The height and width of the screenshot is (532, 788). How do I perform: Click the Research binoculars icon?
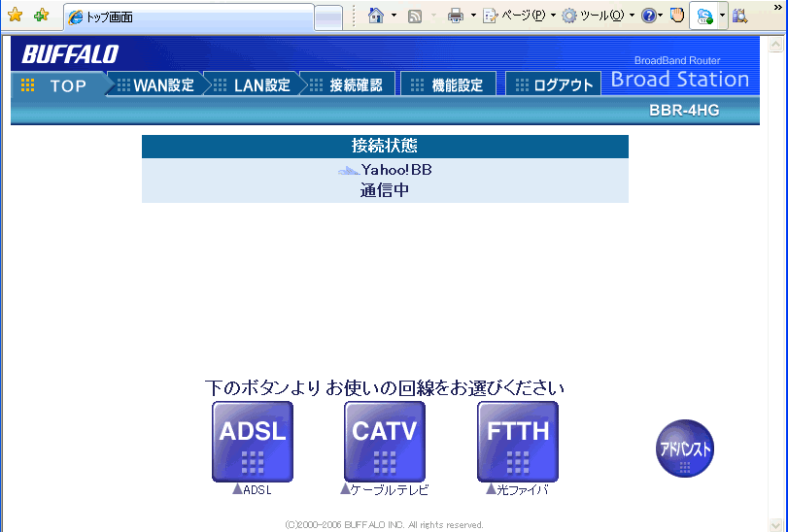(x=739, y=17)
